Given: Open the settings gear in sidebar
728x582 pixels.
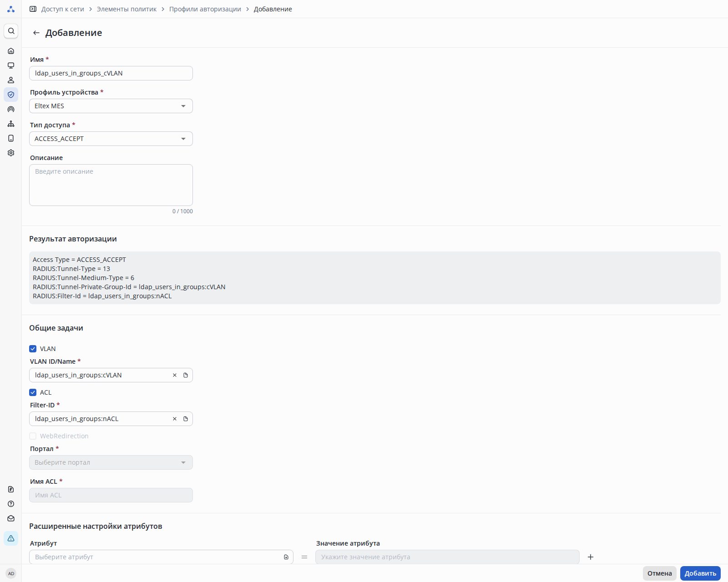Looking at the screenshot, I should pyautogui.click(x=11, y=153).
